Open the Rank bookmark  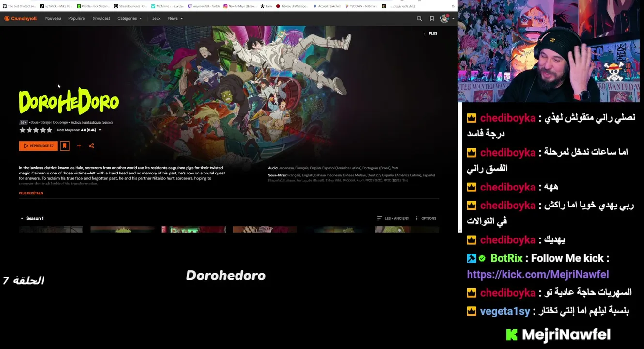point(267,6)
